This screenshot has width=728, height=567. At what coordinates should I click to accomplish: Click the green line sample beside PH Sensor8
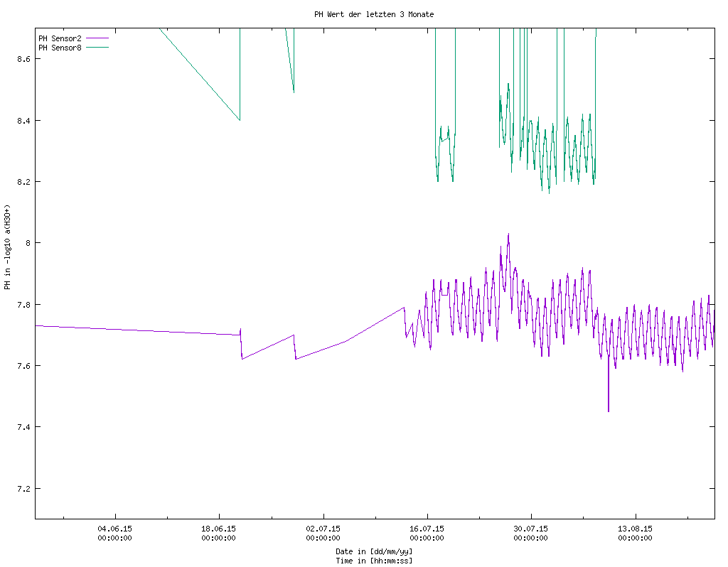click(x=97, y=48)
